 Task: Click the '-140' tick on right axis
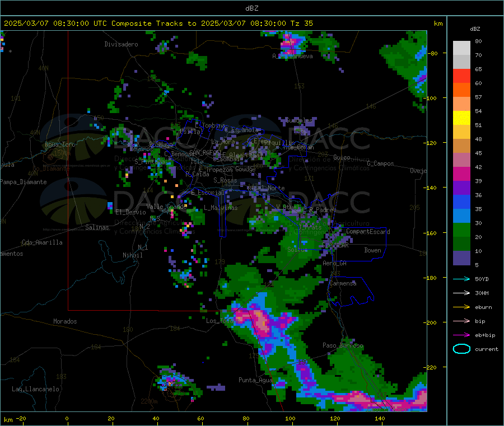tap(431, 188)
